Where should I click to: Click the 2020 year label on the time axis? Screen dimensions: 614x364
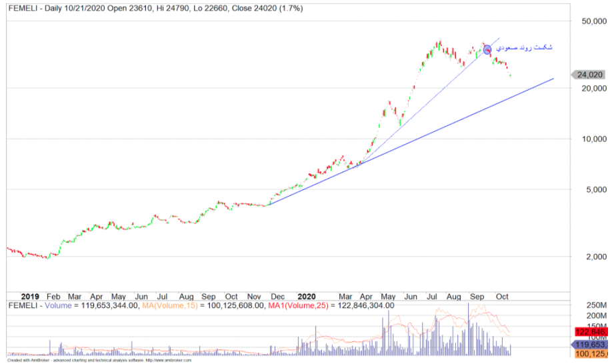306,295
